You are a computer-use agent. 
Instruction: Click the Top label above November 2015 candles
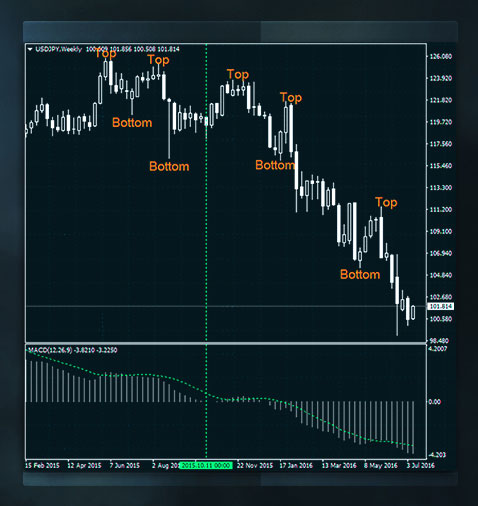pyautogui.click(x=238, y=74)
